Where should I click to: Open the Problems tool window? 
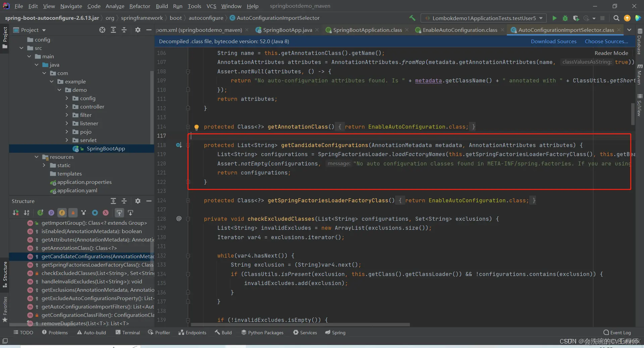pos(55,333)
